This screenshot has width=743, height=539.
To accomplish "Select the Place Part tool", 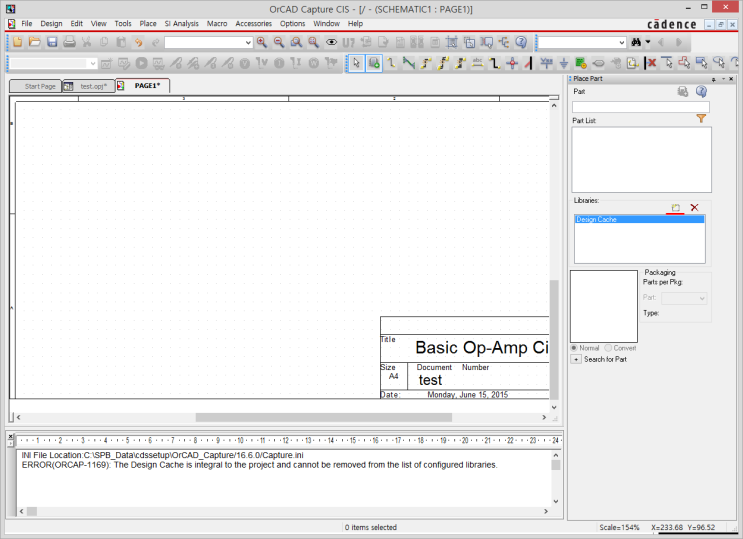I will [x=374, y=63].
